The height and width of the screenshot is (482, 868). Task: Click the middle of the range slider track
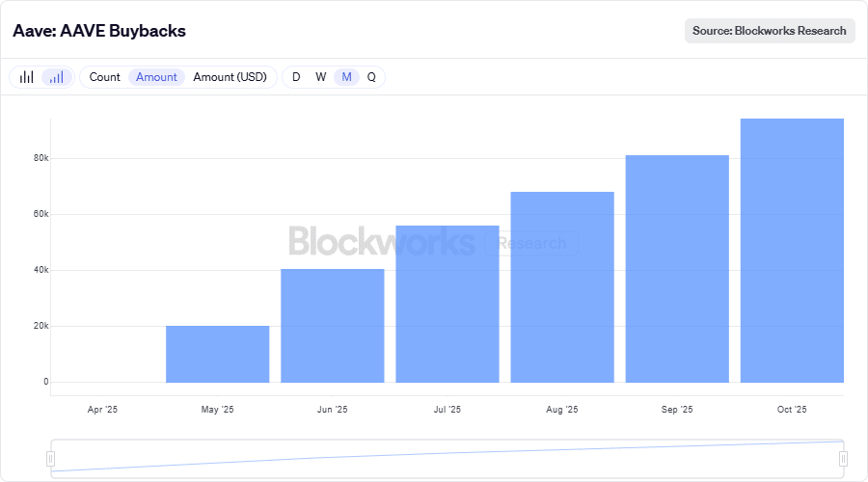(x=448, y=458)
